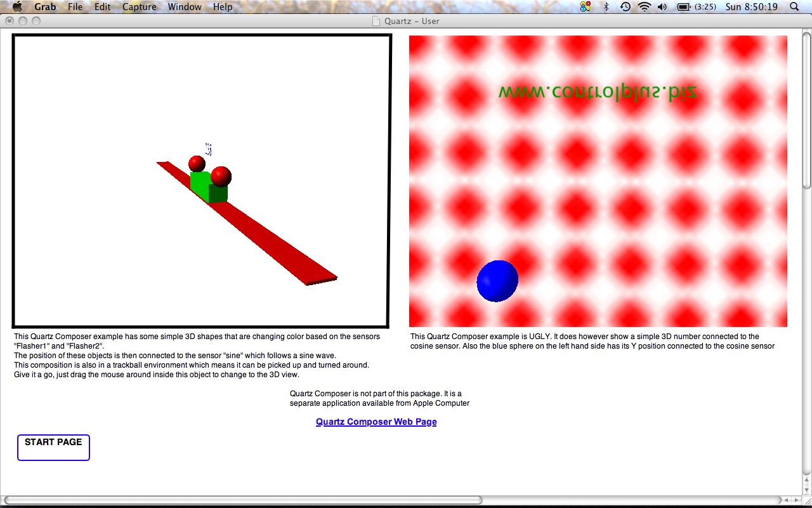Click the colorful keychain status icon
Screen dimensions: 812x508
tap(586, 7)
